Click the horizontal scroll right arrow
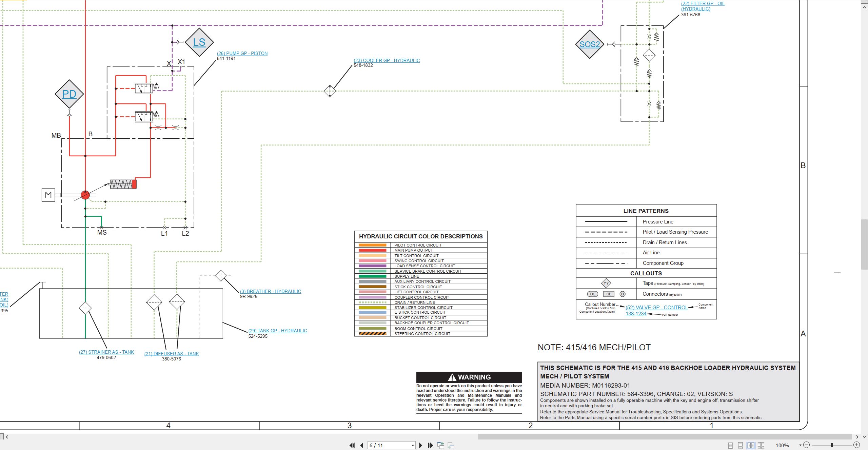868x450 pixels. tap(857, 437)
